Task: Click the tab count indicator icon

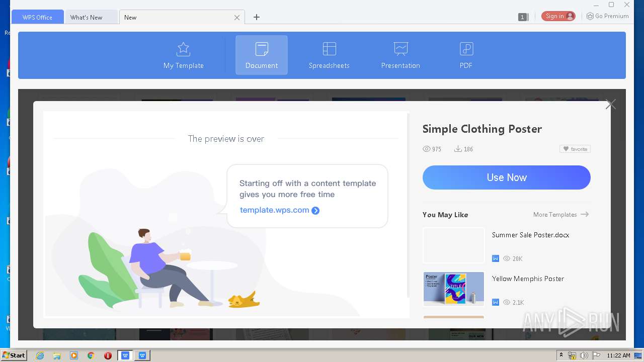Action: 522,17
